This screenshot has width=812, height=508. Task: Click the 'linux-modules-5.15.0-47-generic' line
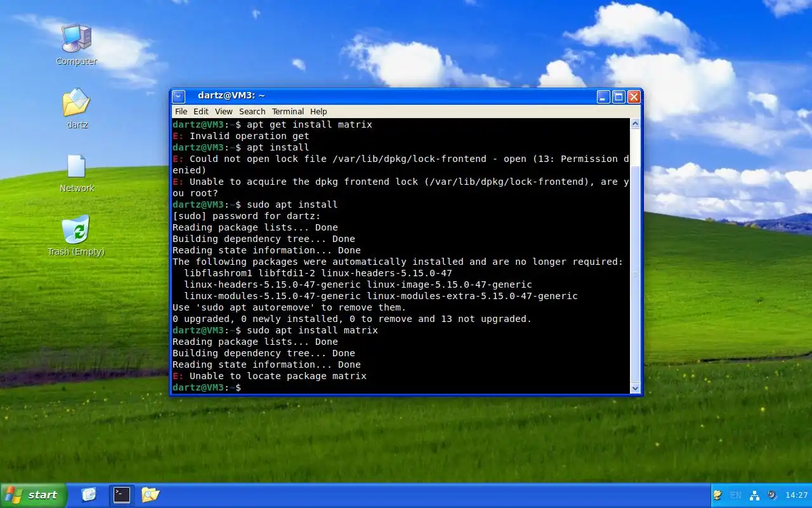click(381, 296)
